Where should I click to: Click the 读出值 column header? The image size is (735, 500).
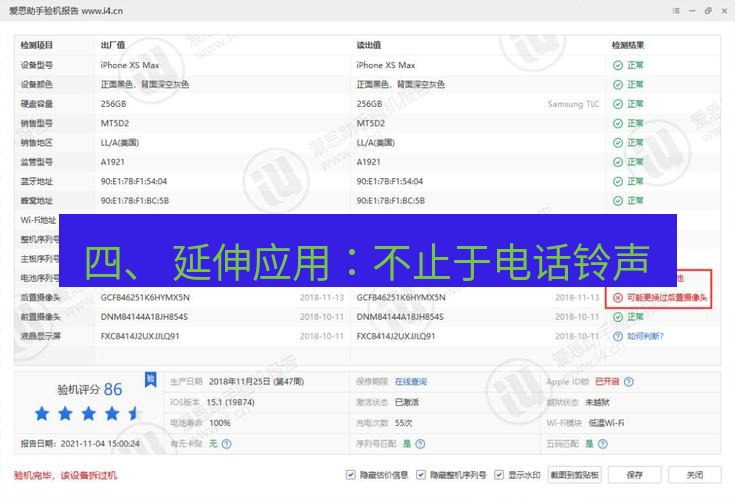368,45
